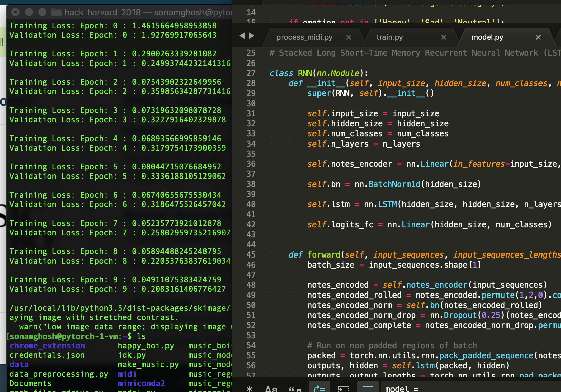
Task: Switch to the process_midi.py tab
Action: (304, 37)
